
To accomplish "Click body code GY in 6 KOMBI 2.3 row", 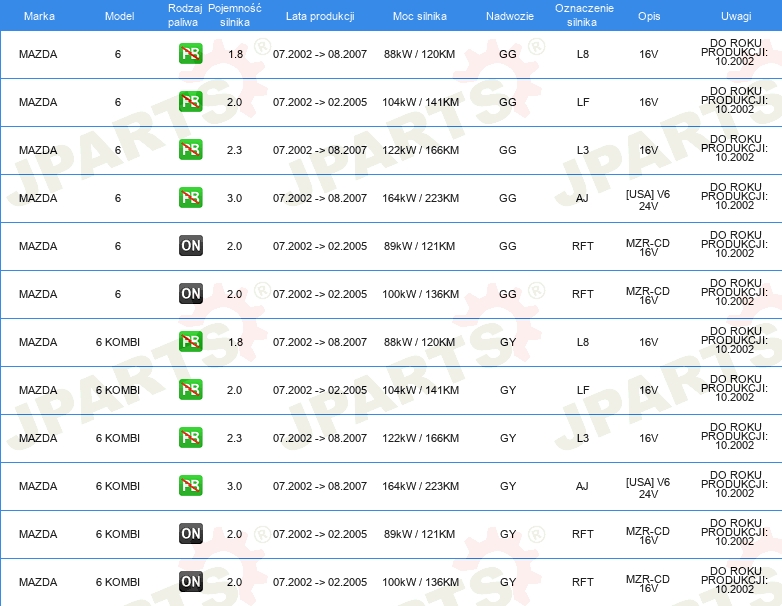I will [x=508, y=438].
